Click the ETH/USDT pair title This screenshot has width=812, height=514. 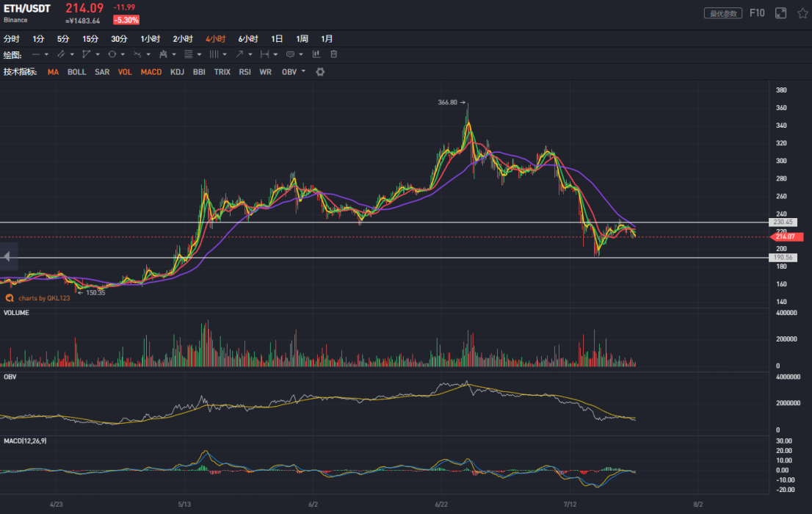click(27, 9)
